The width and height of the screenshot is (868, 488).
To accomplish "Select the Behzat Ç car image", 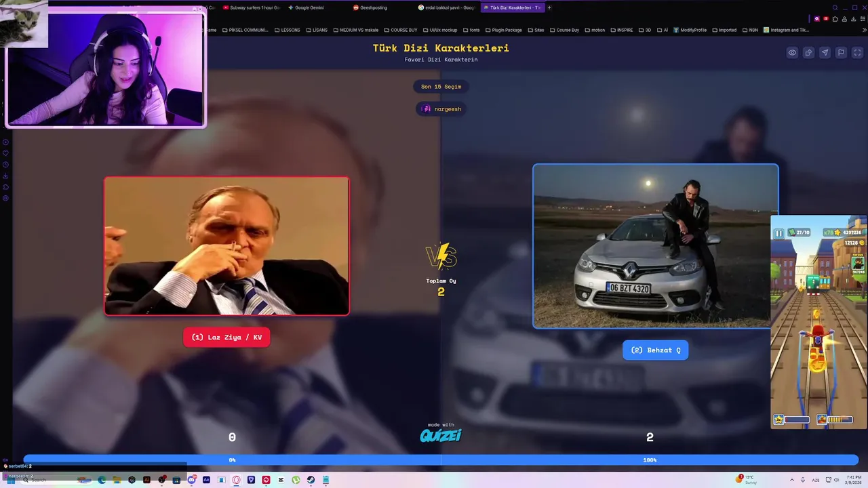I will coord(655,246).
